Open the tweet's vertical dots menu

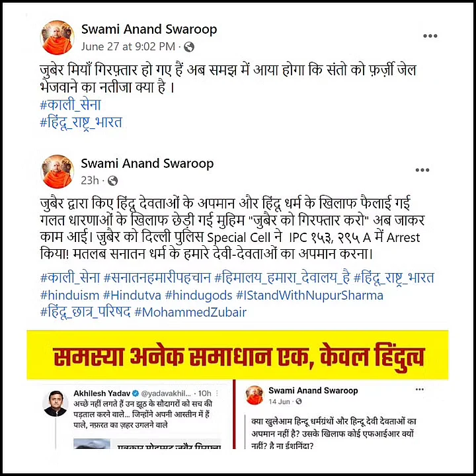coord(217,393)
